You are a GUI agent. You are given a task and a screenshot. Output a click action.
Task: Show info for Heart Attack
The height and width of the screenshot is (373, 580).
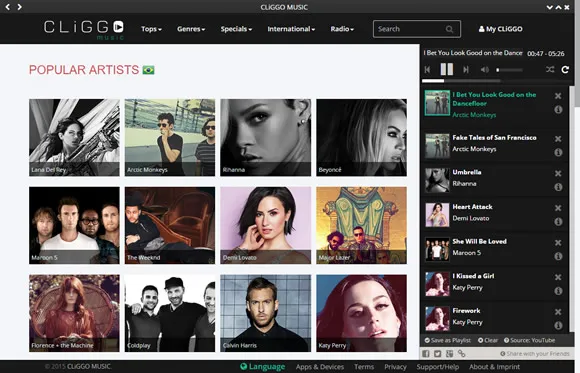(558, 222)
